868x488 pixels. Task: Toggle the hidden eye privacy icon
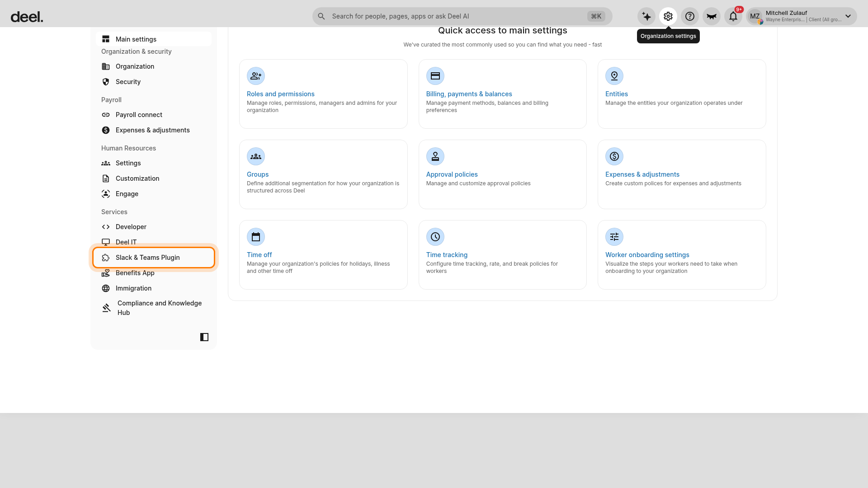pyautogui.click(x=712, y=16)
